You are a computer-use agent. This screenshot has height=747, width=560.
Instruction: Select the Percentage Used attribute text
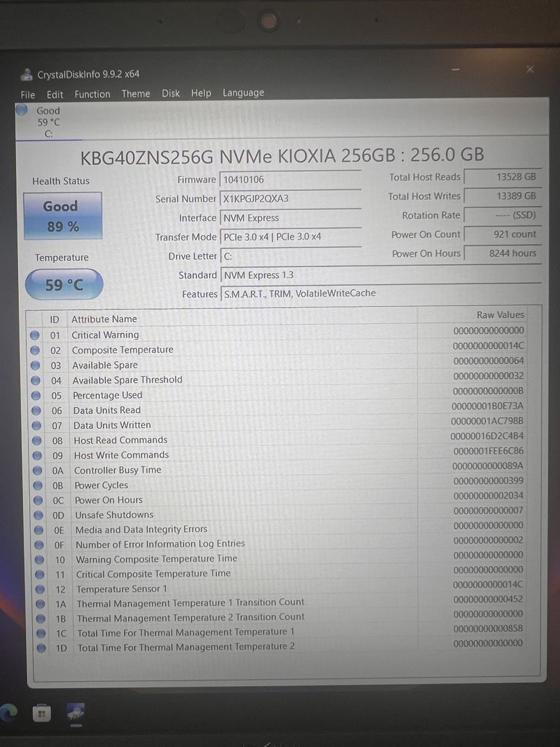coord(108,395)
